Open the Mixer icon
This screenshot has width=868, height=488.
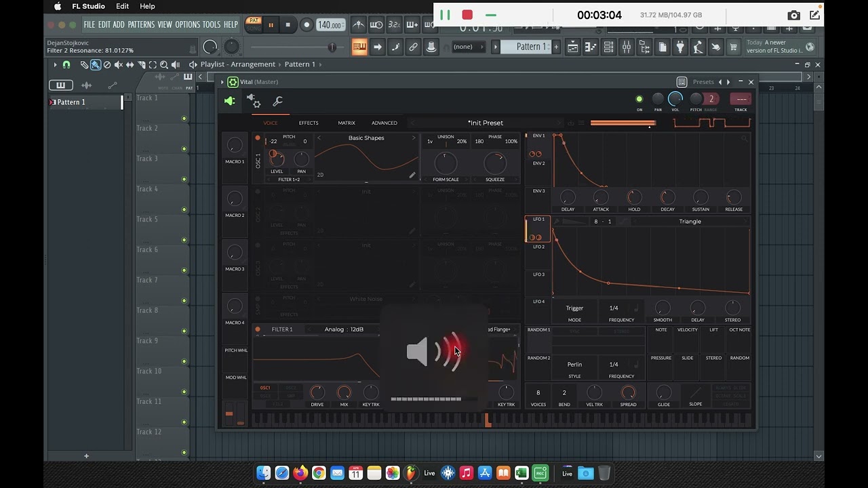click(x=627, y=47)
